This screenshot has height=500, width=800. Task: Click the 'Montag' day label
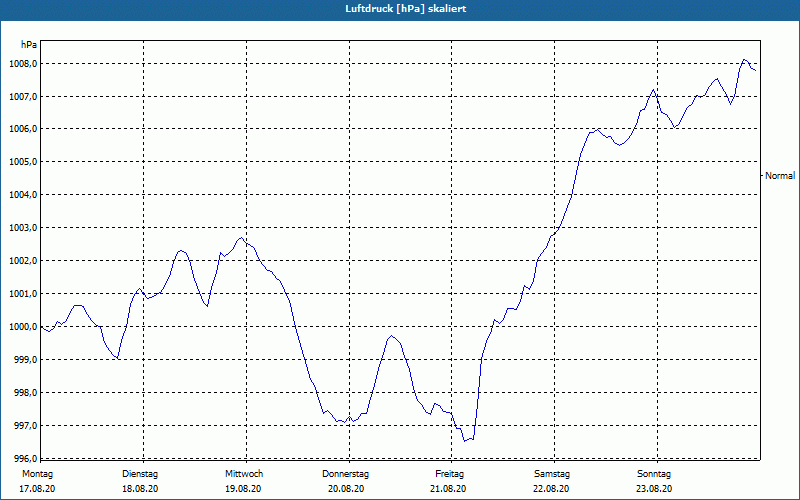click(x=37, y=474)
